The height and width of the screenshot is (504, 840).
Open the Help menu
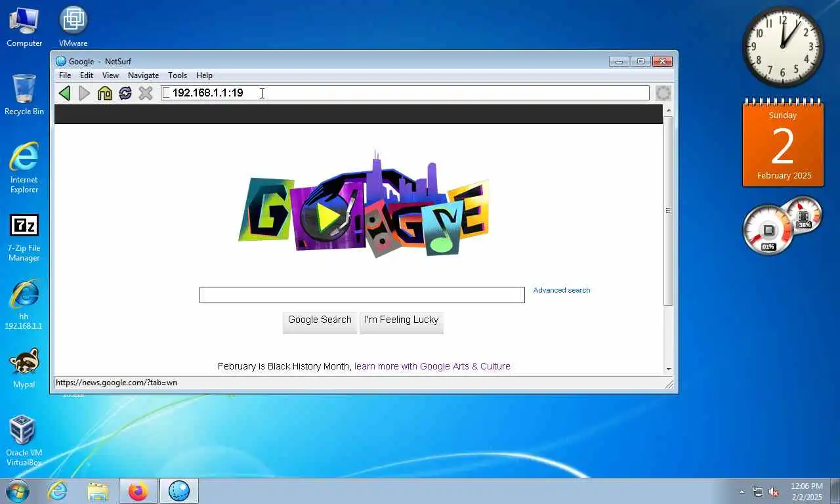[x=204, y=75]
